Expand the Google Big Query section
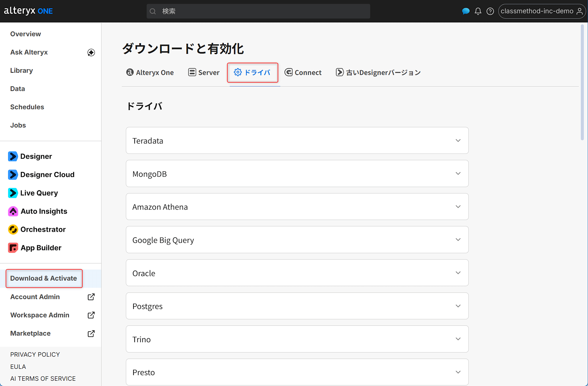Viewport: 588px width, 386px height. [x=297, y=240]
